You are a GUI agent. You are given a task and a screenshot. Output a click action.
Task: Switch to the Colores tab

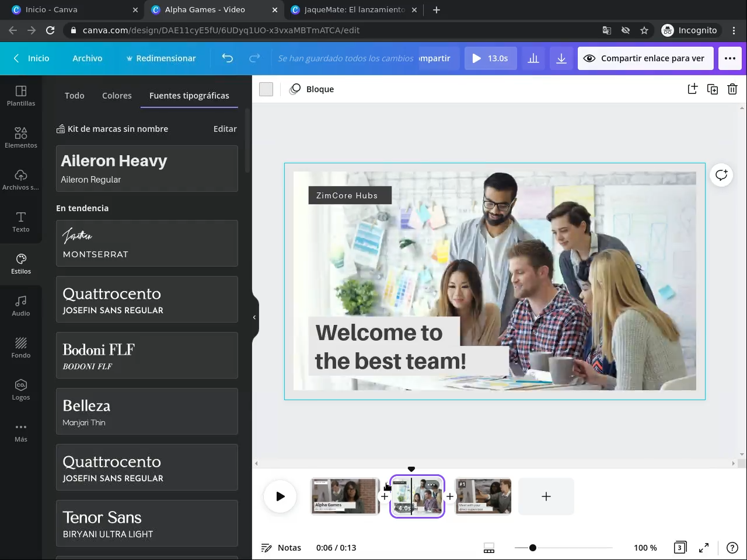[117, 96]
